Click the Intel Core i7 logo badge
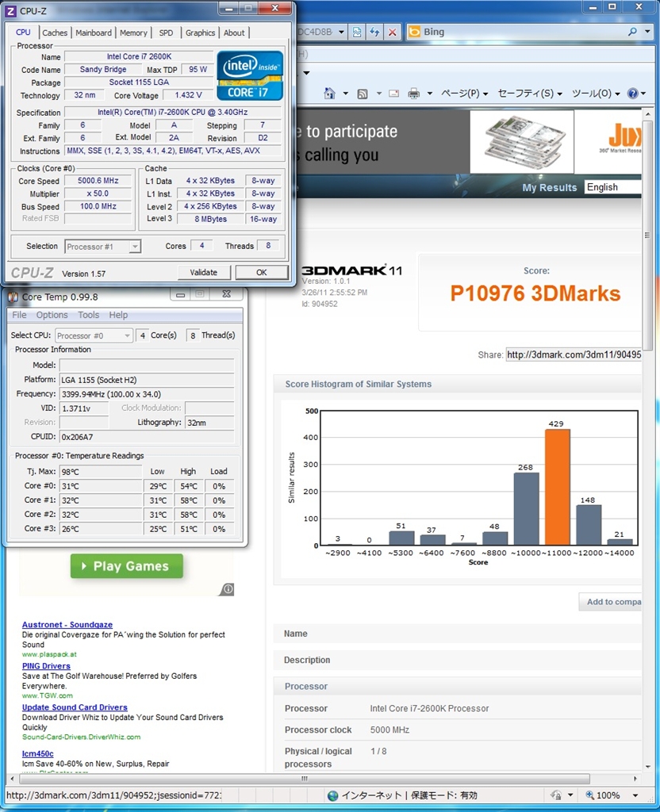 click(x=250, y=75)
